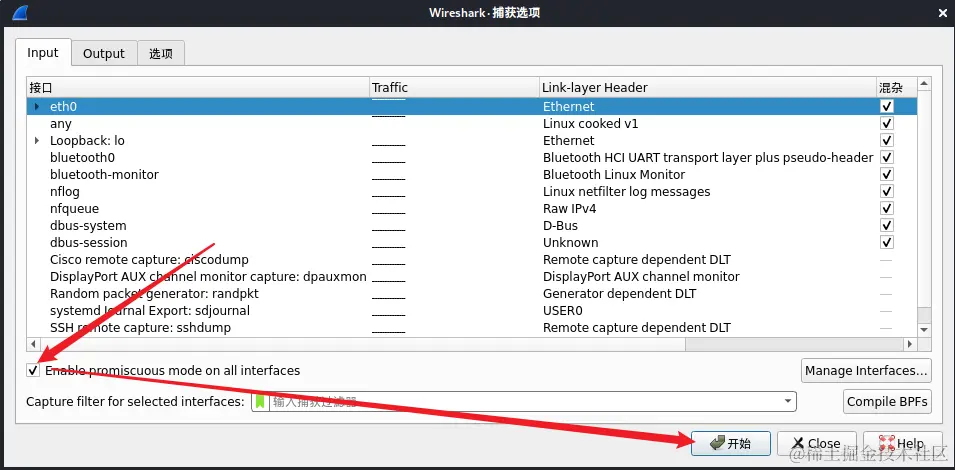955x470 pixels.
Task: Sort by the 接口 column header
Action: [x=199, y=88]
